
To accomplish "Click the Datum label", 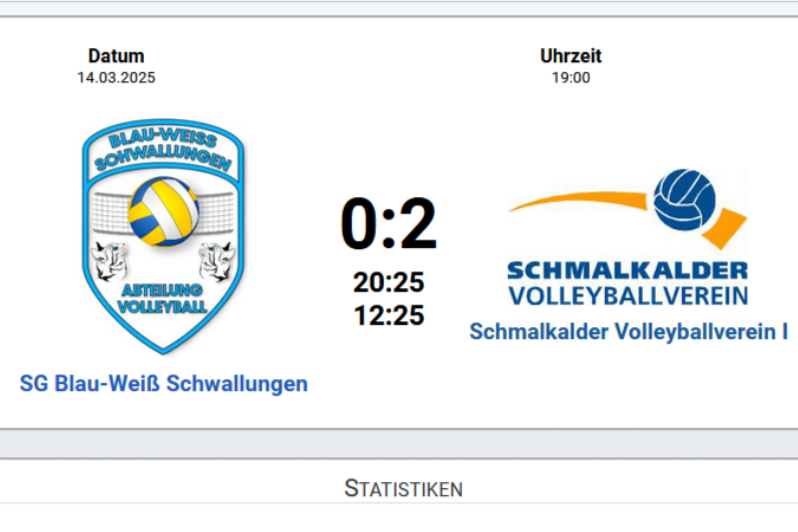I will tap(116, 56).
